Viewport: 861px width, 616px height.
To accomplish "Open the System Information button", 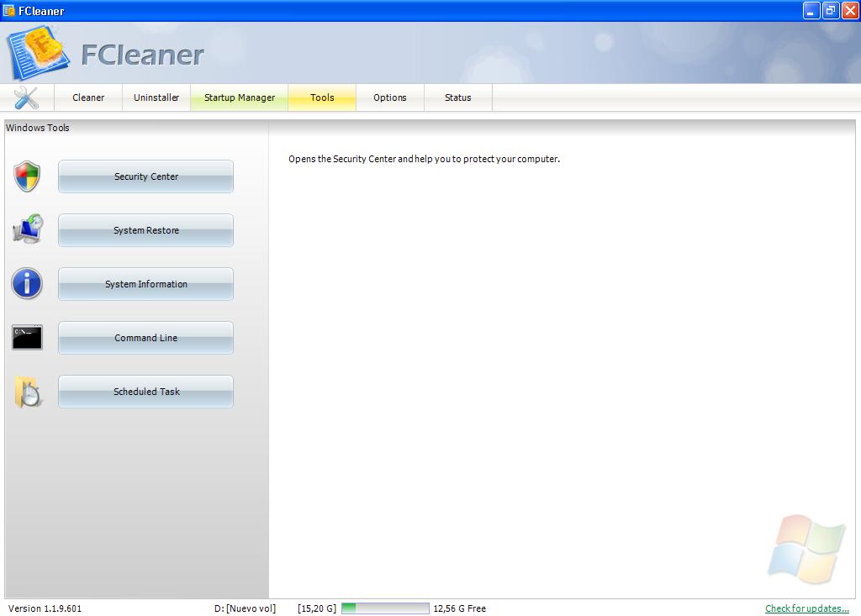I will coord(146,284).
